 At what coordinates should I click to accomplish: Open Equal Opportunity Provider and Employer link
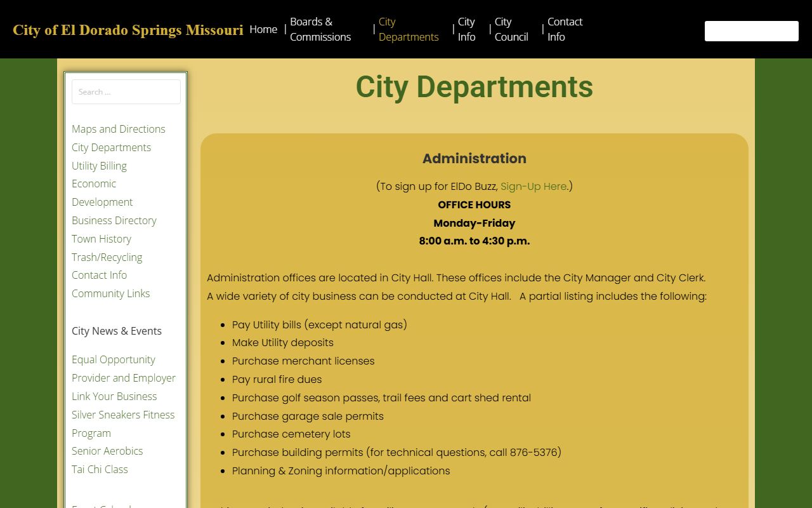click(x=124, y=369)
